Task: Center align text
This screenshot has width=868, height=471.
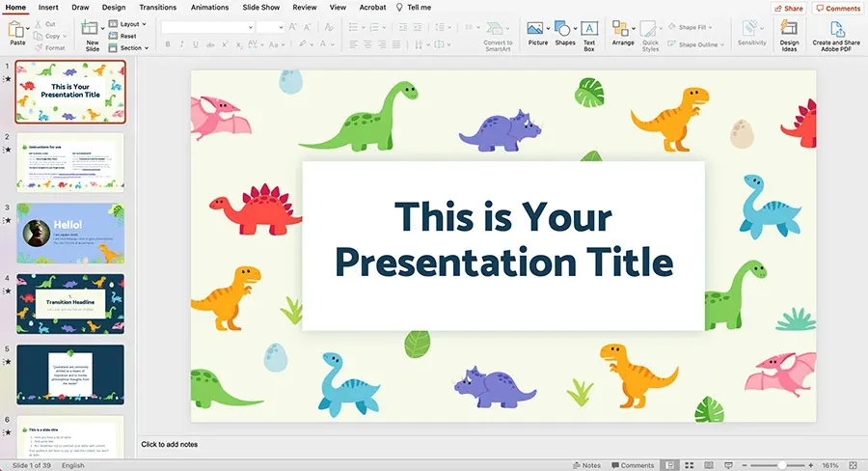Action: coord(367,44)
